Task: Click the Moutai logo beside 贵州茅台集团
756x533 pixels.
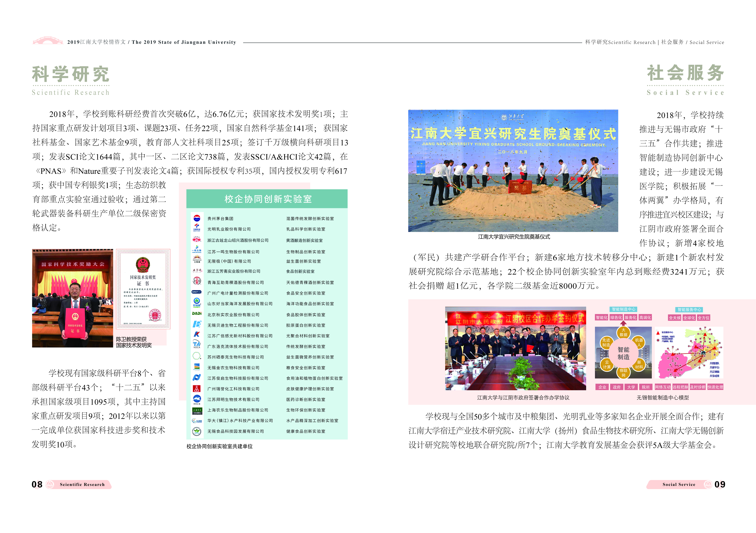Action: pyautogui.click(x=197, y=218)
